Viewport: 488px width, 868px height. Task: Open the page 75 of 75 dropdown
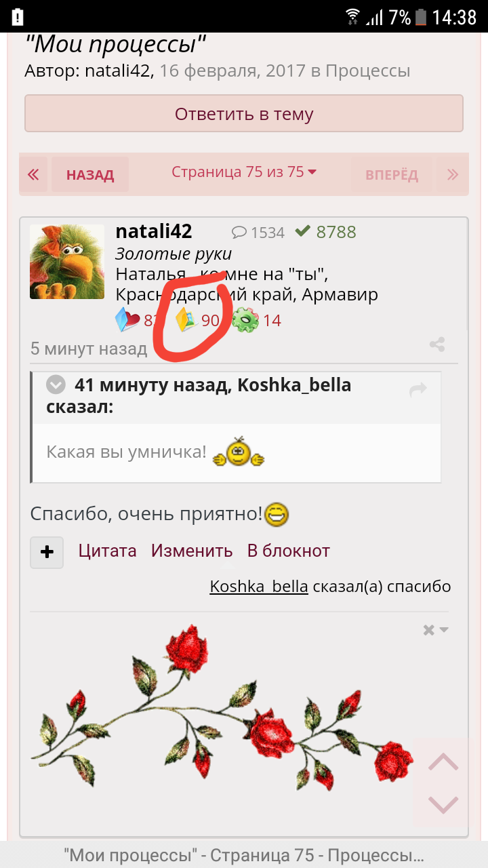[244, 172]
